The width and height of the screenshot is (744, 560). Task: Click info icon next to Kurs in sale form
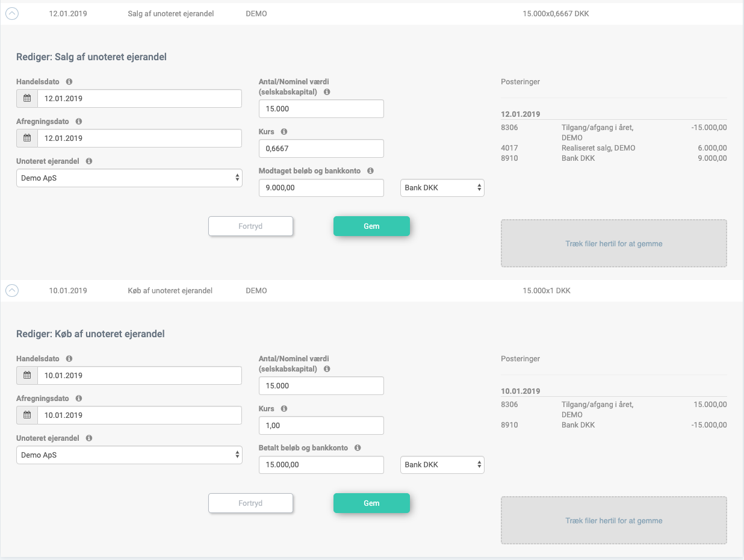pos(284,131)
